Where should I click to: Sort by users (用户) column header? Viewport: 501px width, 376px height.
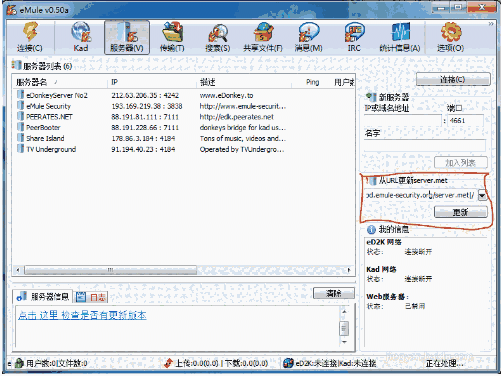[x=344, y=82]
